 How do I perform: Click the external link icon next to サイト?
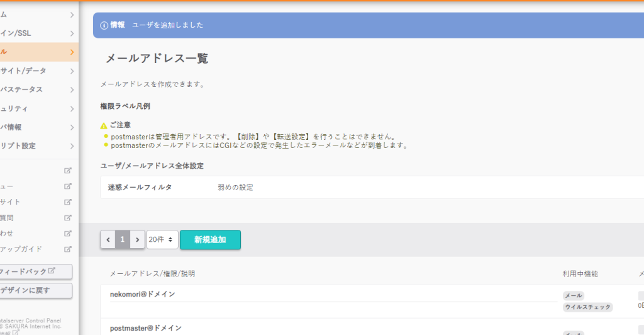click(68, 202)
